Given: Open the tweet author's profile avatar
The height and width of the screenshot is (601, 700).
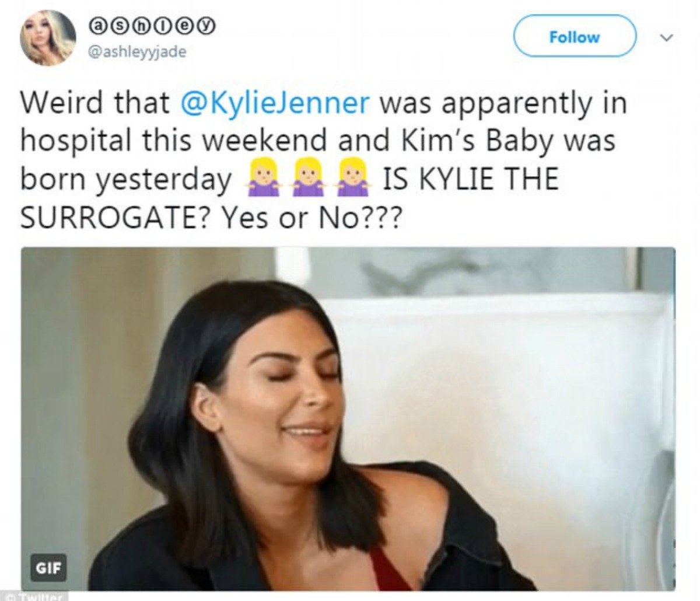Looking at the screenshot, I should point(48,37).
